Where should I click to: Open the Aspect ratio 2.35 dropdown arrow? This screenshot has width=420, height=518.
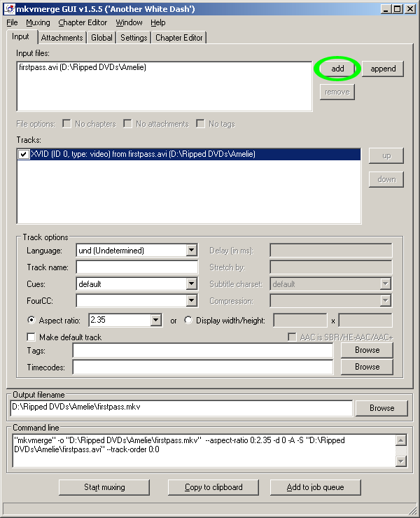155,320
